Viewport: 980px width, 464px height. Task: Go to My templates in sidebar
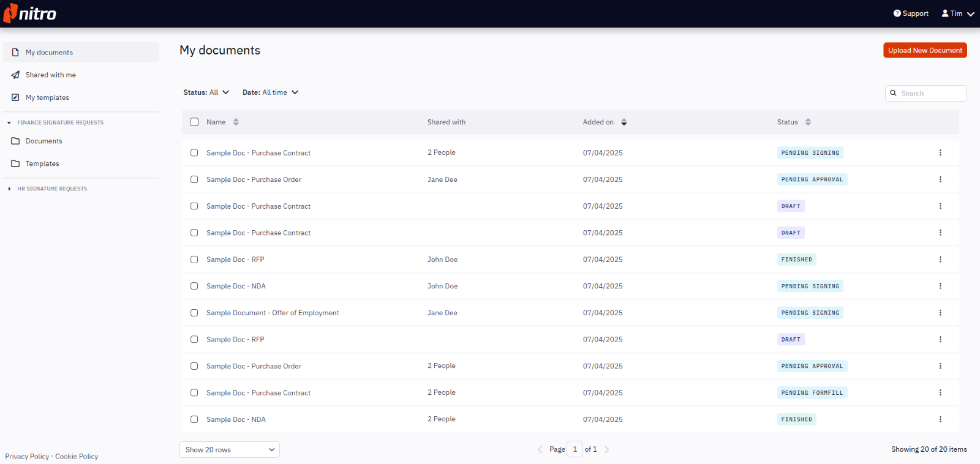tap(47, 97)
